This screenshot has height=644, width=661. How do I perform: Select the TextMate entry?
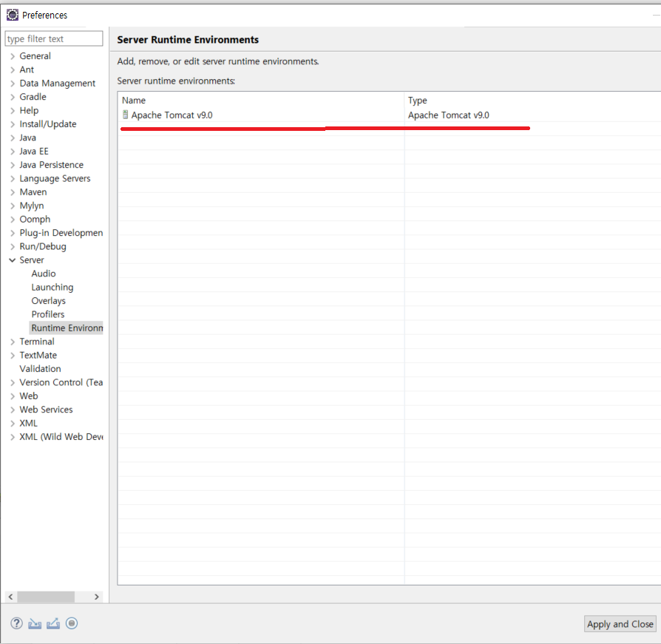(x=38, y=356)
